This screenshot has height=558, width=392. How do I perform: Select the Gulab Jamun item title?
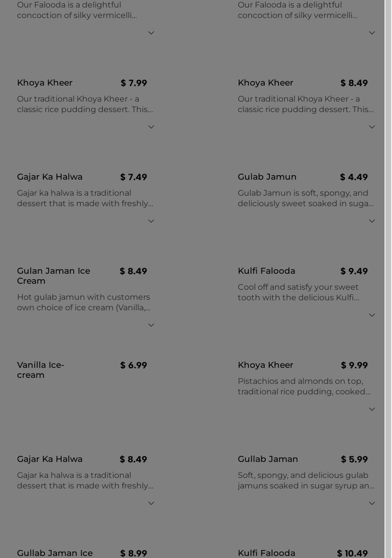pyautogui.click(x=267, y=177)
